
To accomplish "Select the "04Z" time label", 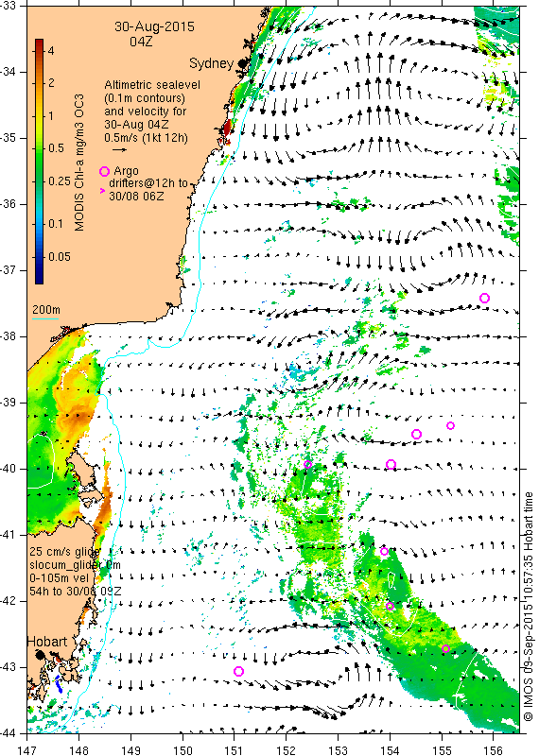I will point(141,42).
